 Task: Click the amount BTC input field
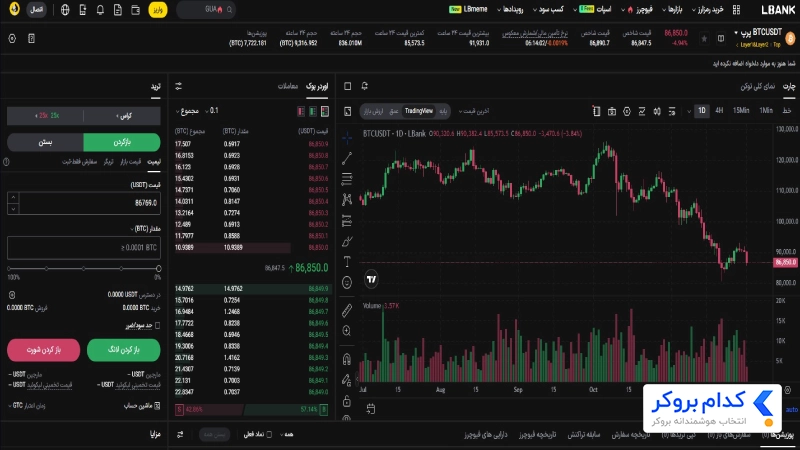84,247
